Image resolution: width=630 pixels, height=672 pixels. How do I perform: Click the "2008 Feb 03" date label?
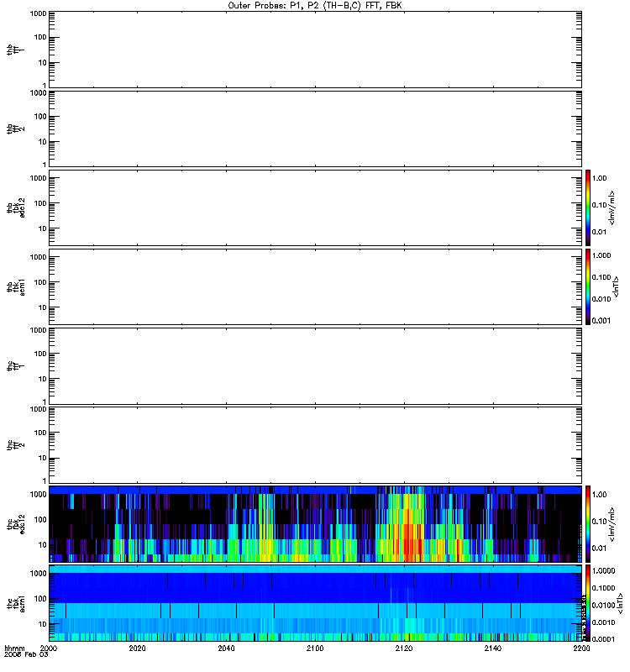coord(26,654)
